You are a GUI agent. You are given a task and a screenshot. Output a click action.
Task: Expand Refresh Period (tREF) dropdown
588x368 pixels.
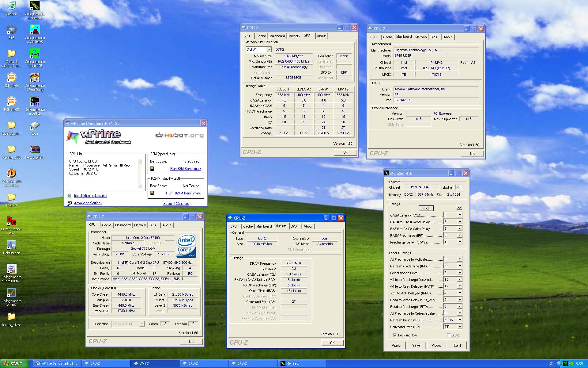(x=460, y=320)
